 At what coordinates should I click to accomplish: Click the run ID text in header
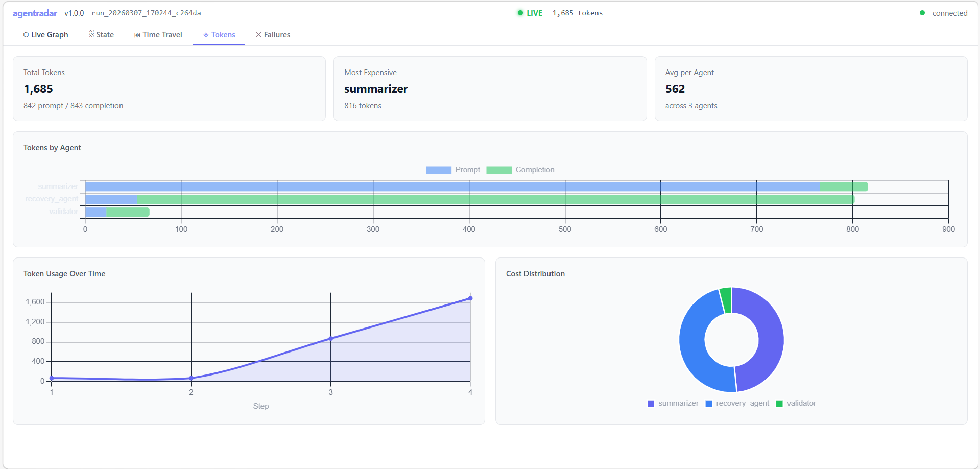[x=146, y=13]
